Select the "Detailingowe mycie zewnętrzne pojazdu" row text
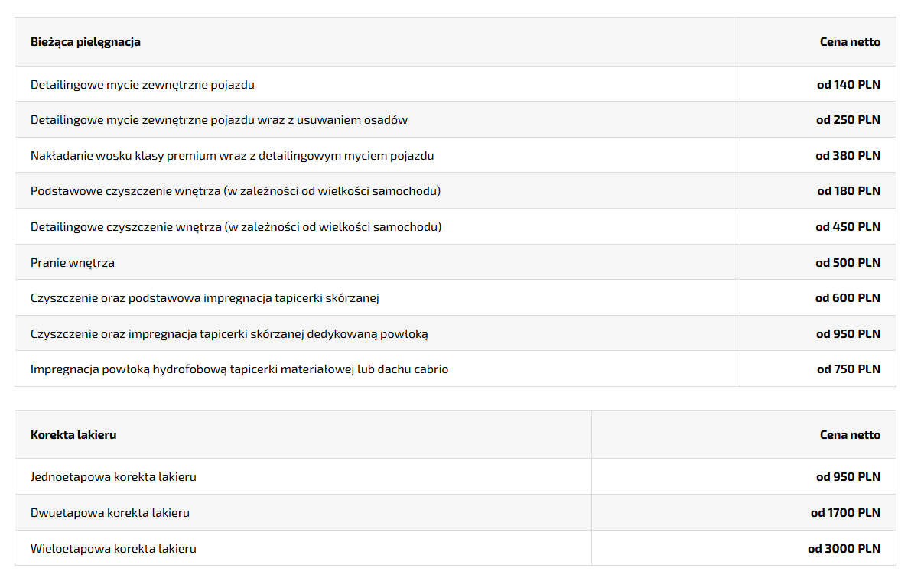This screenshot has height=578, width=924. [142, 85]
